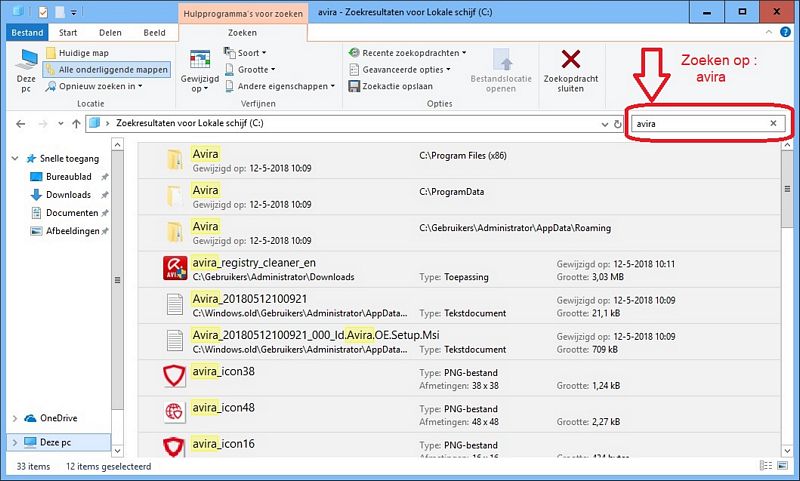Click Hulpprogramma's voor zoeken tab header
The image size is (800, 481).
pyautogui.click(x=243, y=14)
